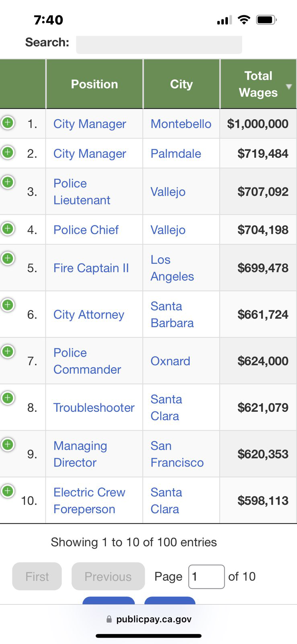Viewport: 297px width, 644px height.
Task: Tap the green plus icon on row 7
Action: 8,351
